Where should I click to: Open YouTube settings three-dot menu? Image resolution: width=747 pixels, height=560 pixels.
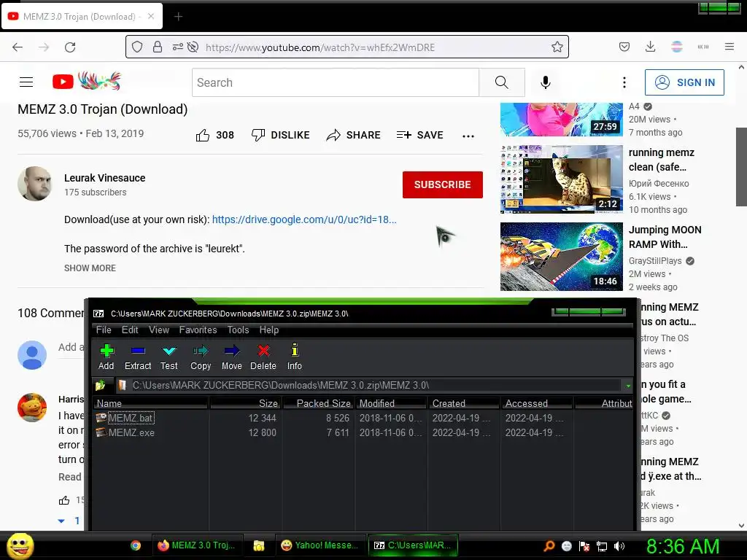(x=624, y=82)
